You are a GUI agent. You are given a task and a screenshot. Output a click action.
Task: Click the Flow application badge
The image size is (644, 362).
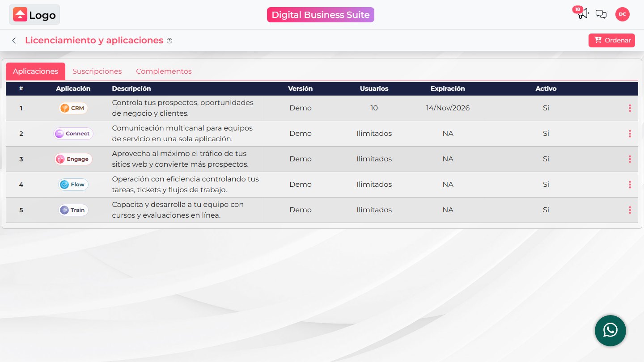pyautogui.click(x=73, y=185)
